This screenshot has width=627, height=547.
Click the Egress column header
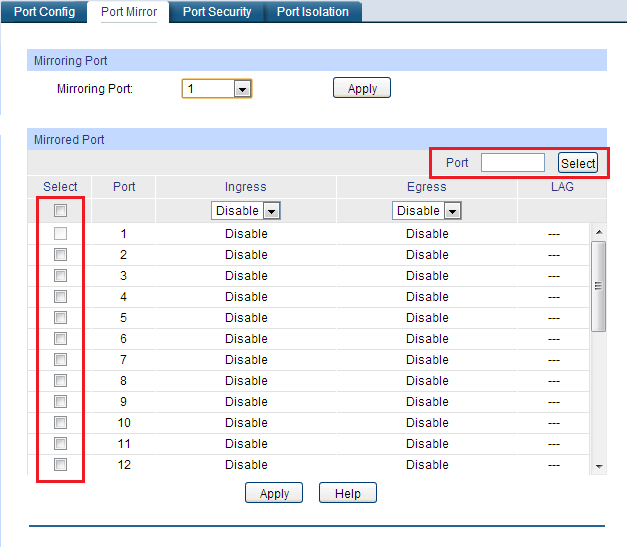coord(427,187)
